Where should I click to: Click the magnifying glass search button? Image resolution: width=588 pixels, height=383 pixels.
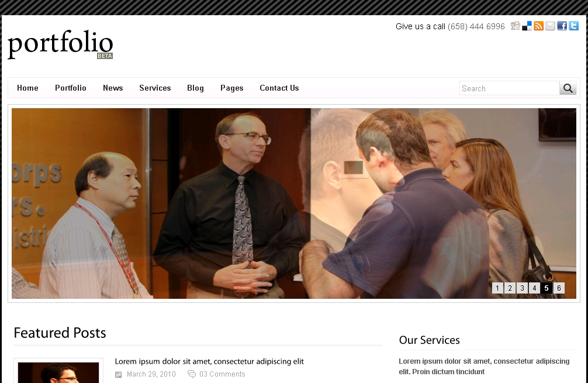tap(568, 88)
